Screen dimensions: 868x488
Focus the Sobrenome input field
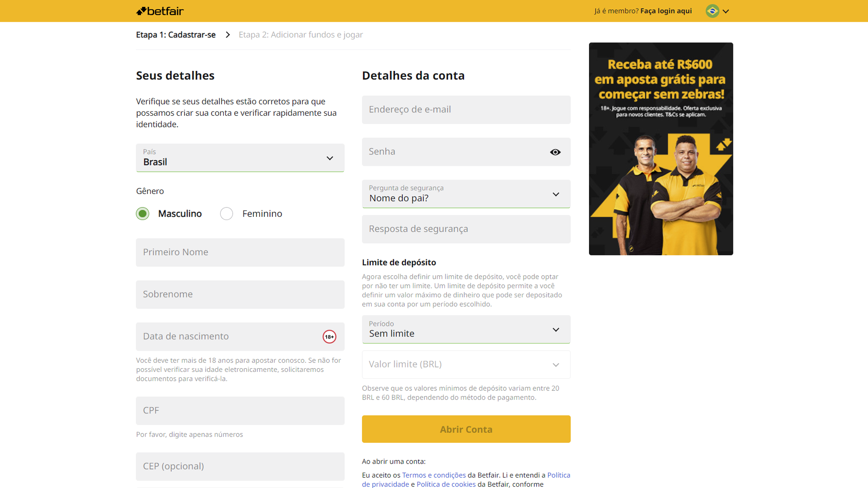pos(240,294)
